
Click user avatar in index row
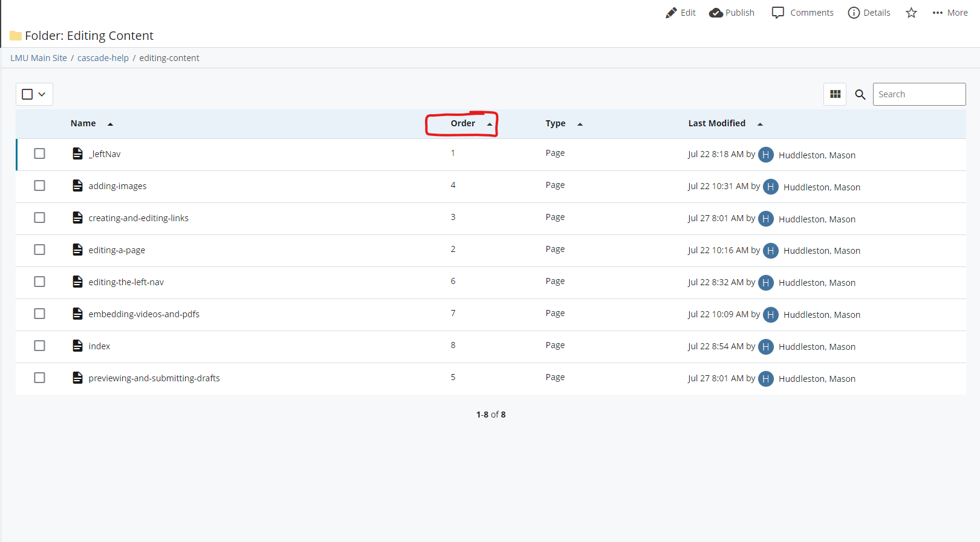tap(766, 347)
